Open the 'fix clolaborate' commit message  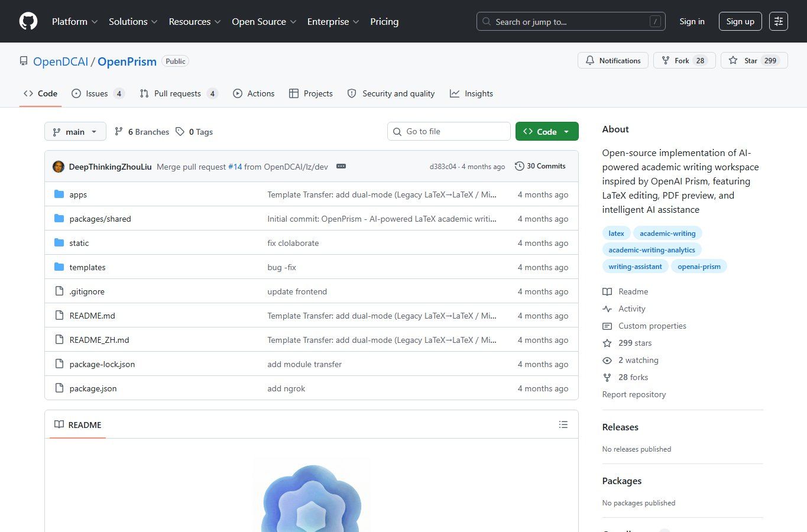[x=293, y=243]
